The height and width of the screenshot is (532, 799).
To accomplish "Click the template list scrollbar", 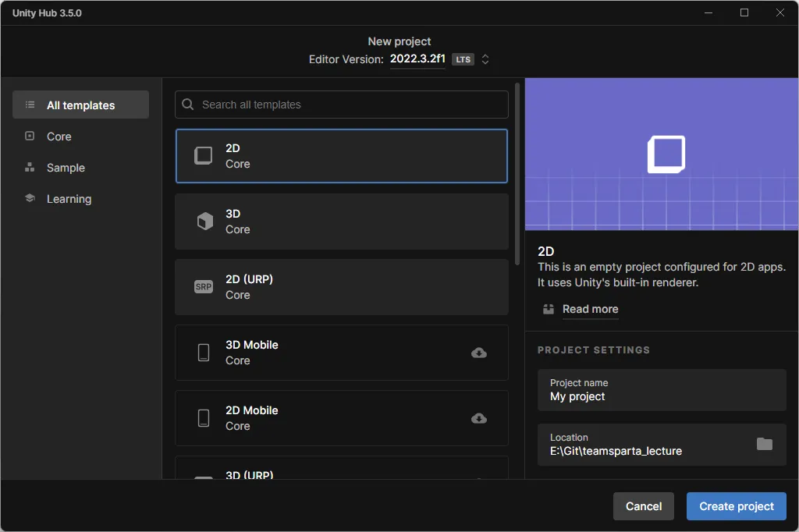I will pyautogui.click(x=517, y=173).
